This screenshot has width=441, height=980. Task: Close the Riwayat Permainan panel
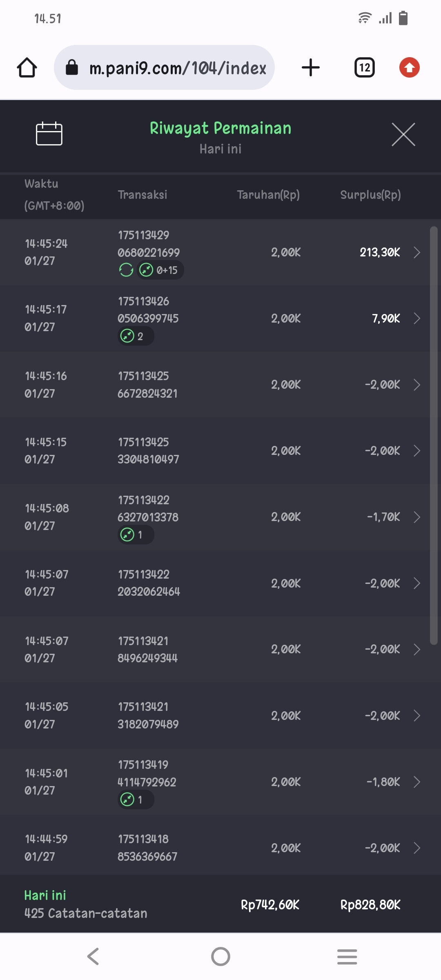pos(403,134)
